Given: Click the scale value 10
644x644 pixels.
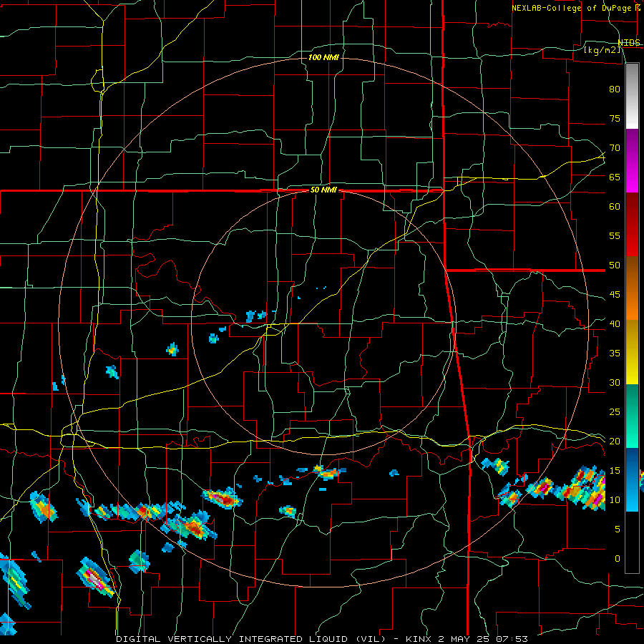Looking at the screenshot, I should point(615,500).
